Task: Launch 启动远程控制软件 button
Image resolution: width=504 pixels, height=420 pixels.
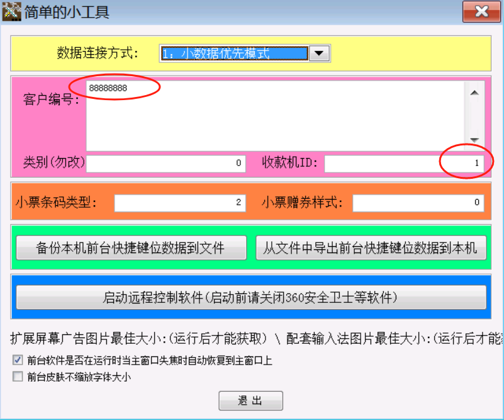Action: pos(250,297)
